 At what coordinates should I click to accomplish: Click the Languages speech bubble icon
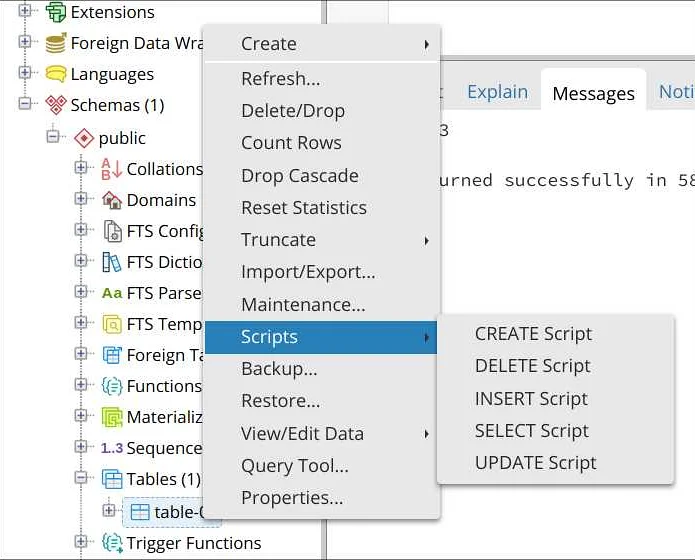click(56, 74)
